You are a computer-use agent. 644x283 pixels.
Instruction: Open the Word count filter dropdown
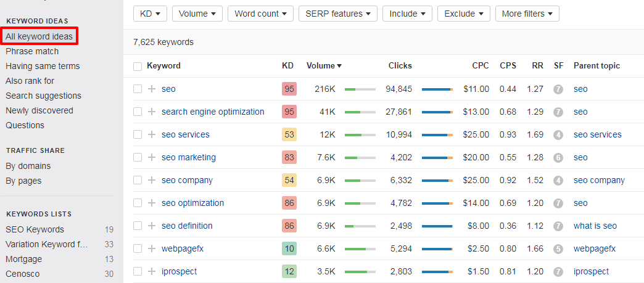tap(260, 14)
